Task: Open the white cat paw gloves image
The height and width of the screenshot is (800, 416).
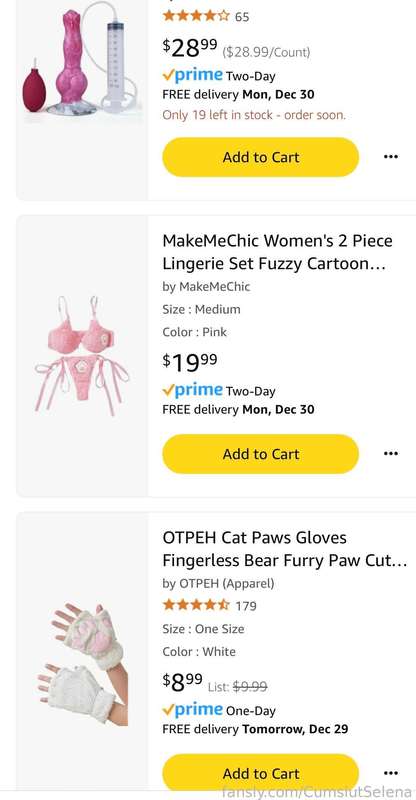Action: [x=82, y=665]
